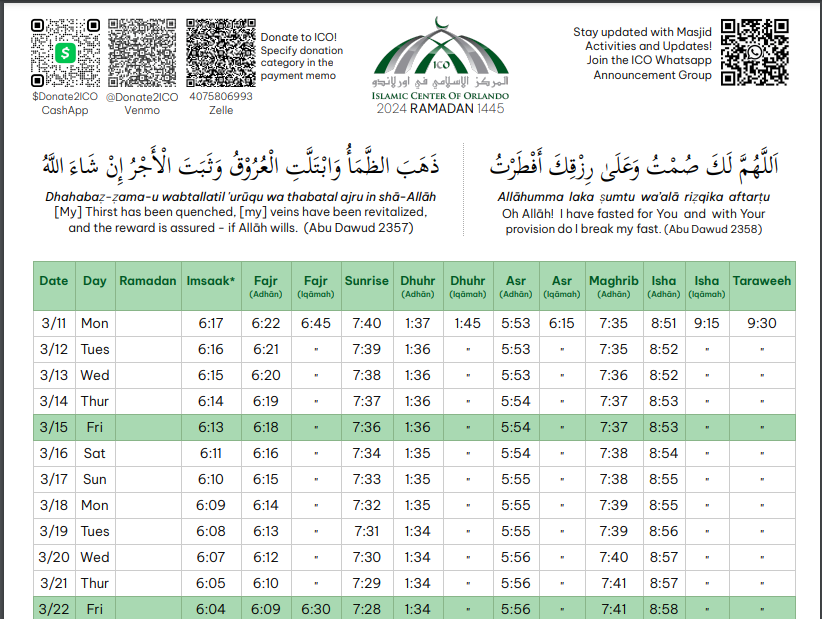Click Imsaak 6:16 on 3/12
The width and height of the screenshot is (822, 619).
coord(211,350)
